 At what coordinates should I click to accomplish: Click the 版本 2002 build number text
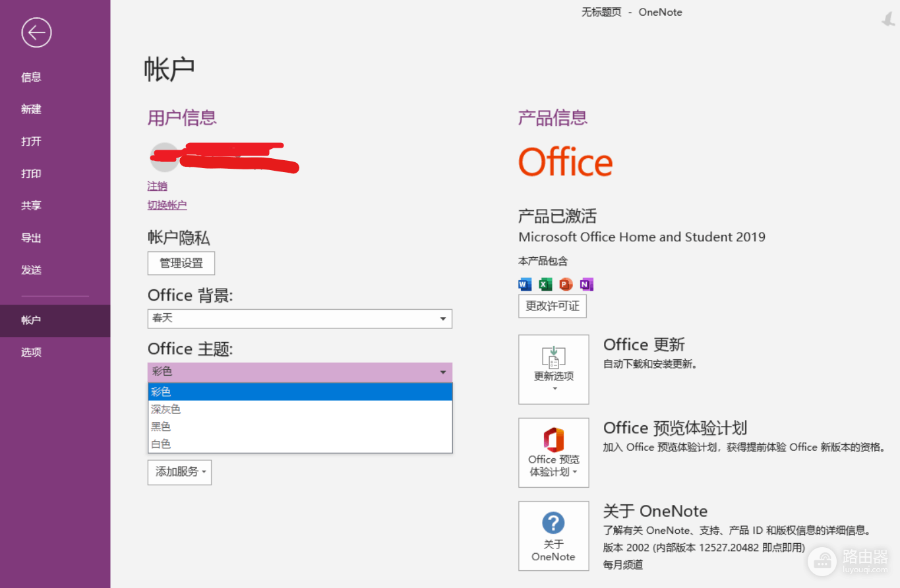pyautogui.click(x=704, y=547)
